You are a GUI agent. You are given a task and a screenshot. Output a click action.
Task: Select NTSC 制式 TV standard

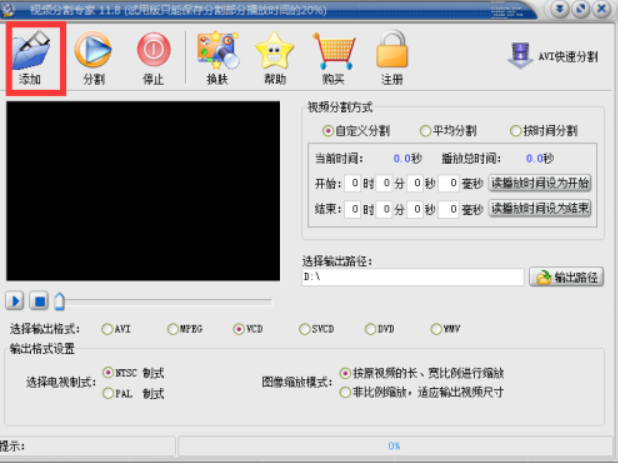point(133,373)
